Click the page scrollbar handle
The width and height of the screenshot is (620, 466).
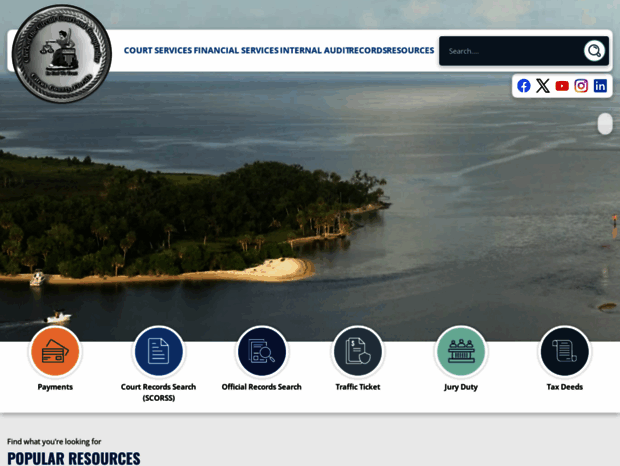coord(605,124)
